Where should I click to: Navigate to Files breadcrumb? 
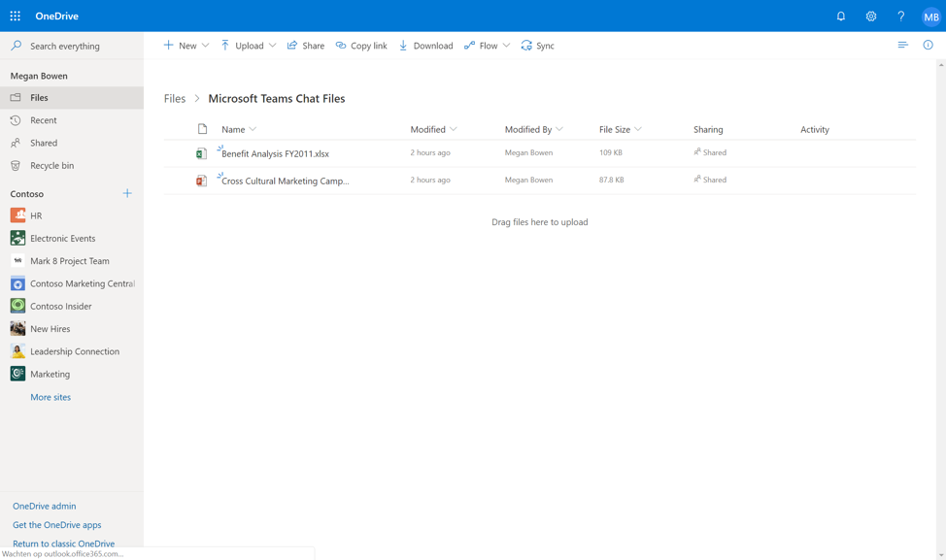pos(175,99)
